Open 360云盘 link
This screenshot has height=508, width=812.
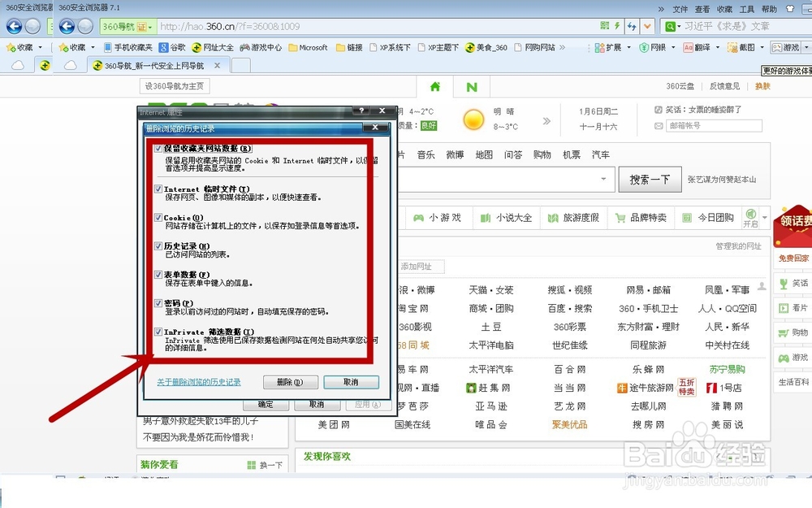tap(680, 86)
